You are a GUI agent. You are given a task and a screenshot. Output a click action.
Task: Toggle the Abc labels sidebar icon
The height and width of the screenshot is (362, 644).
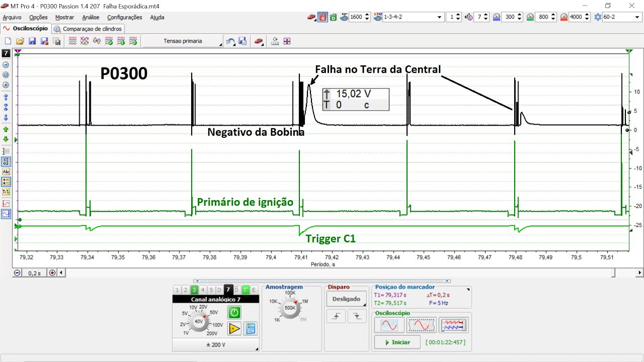click(6, 171)
